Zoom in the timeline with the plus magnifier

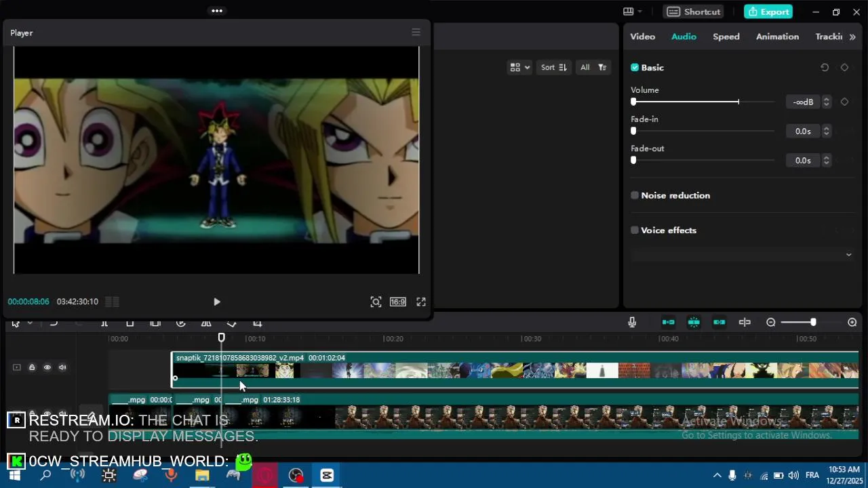coord(852,322)
